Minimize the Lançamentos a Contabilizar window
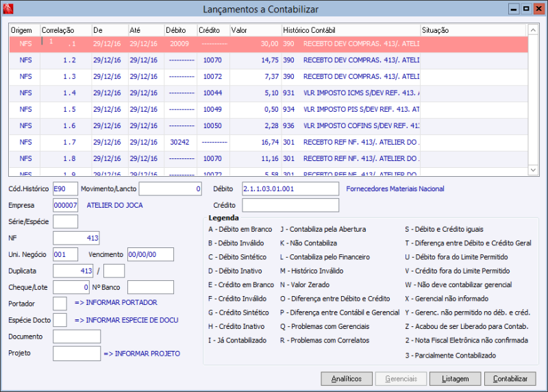548x392 pixels. (514, 9)
